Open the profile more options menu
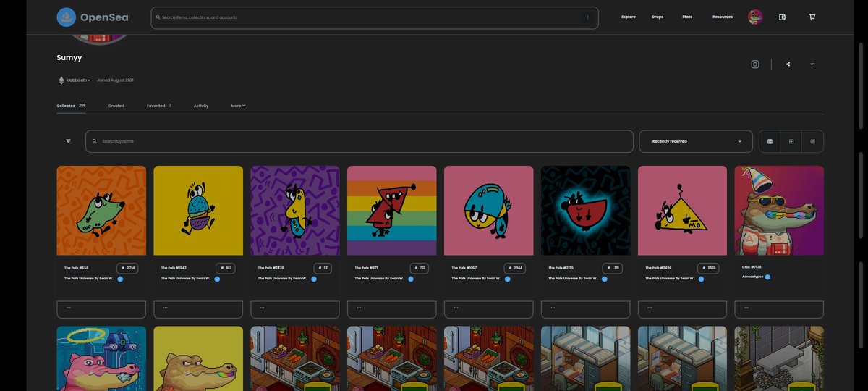Image resolution: width=868 pixels, height=391 pixels. tap(813, 64)
